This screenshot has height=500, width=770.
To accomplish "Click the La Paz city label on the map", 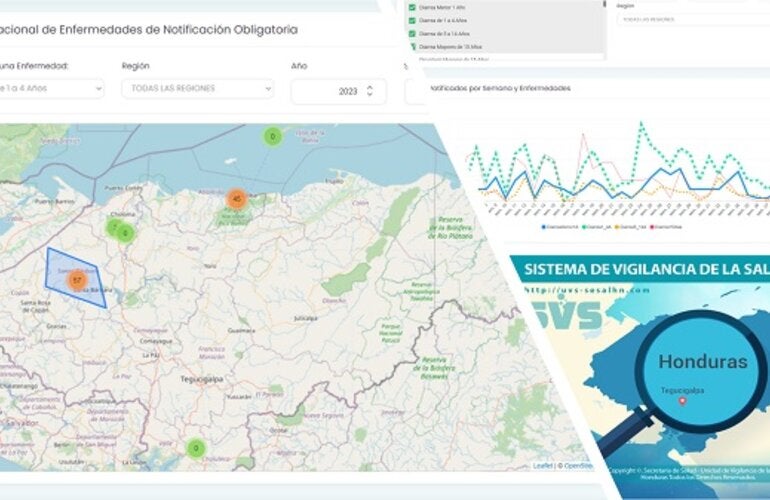I will [x=151, y=355].
